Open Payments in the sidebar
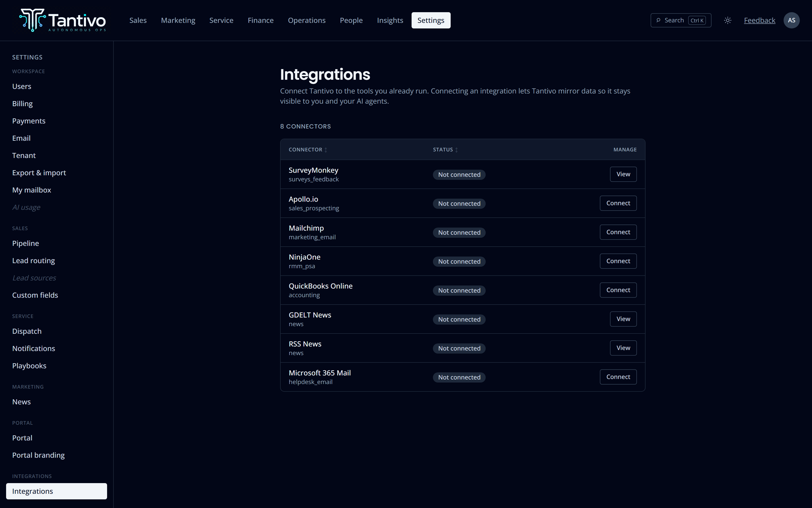This screenshot has width=812, height=508. pos(56,121)
